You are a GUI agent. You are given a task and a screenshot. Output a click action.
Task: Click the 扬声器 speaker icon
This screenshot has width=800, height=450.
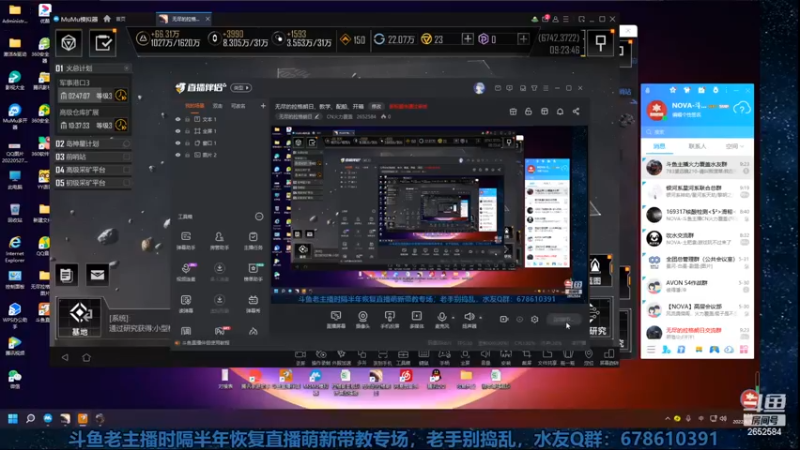(469, 317)
